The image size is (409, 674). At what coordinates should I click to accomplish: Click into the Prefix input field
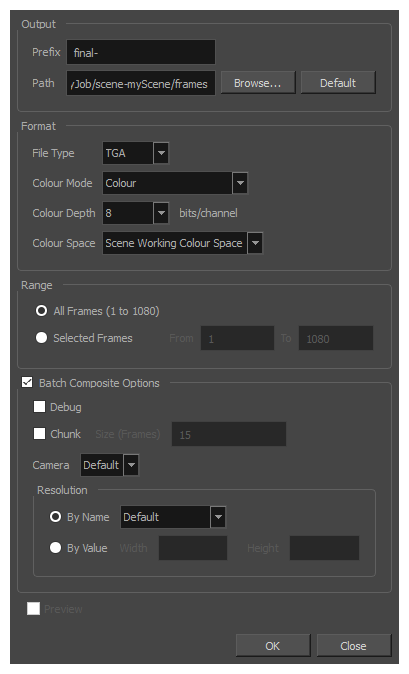click(x=141, y=52)
